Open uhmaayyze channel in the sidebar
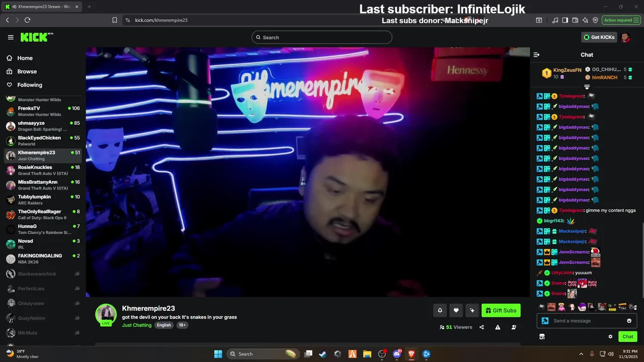Screen dimensions: 644x362 click(x=43, y=126)
